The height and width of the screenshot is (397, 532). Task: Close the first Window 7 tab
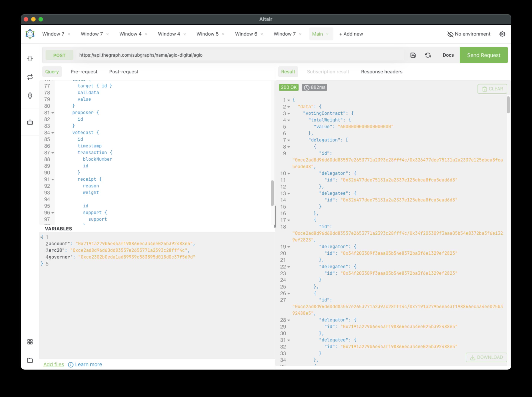pos(69,34)
